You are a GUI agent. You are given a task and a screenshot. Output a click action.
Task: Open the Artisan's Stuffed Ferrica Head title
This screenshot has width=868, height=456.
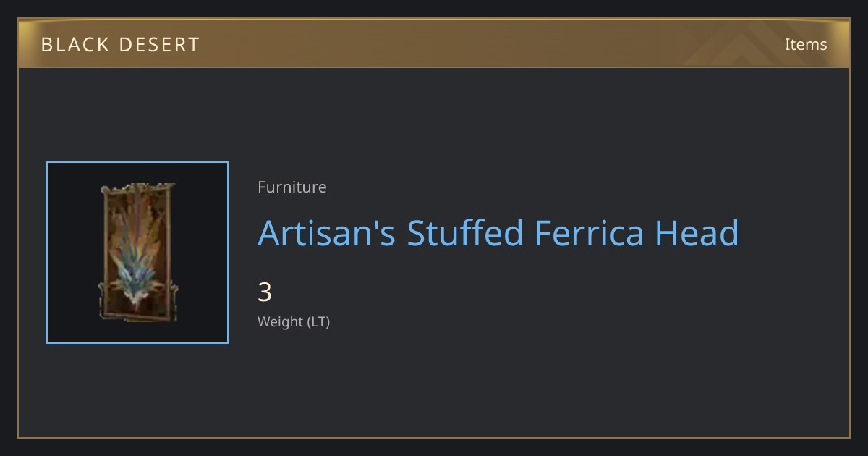point(498,233)
